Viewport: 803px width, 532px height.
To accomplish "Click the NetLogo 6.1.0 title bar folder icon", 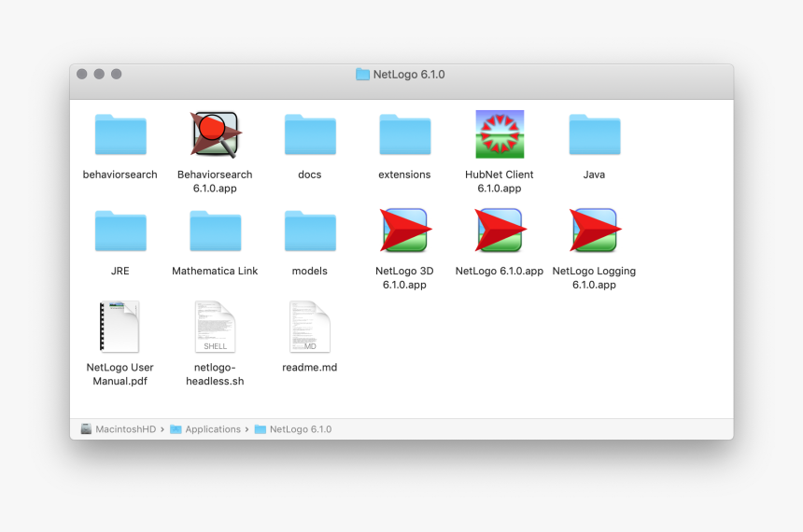I will [x=362, y=75].
